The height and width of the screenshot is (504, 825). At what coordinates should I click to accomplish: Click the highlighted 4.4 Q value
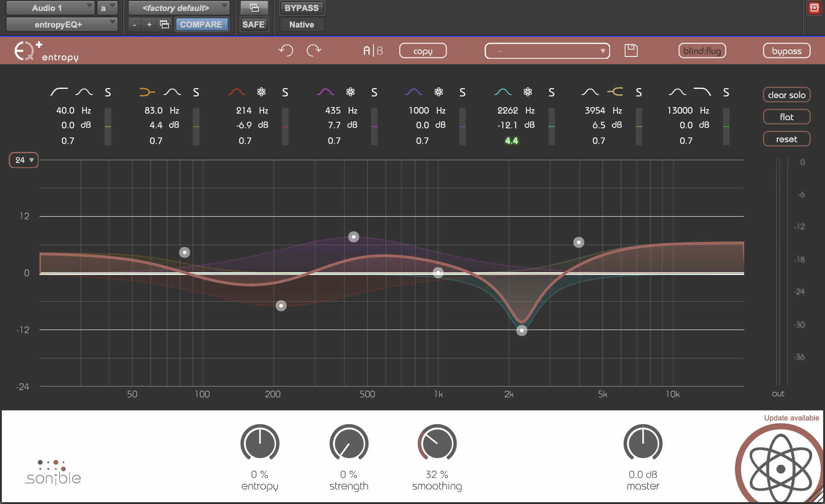pos(511,140)
